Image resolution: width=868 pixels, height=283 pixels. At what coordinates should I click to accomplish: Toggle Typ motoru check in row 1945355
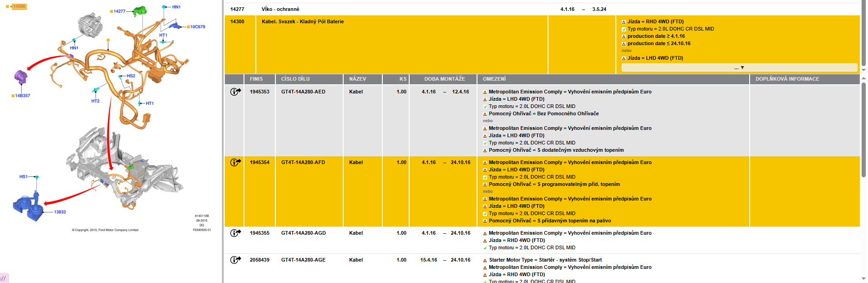[485, 248]
